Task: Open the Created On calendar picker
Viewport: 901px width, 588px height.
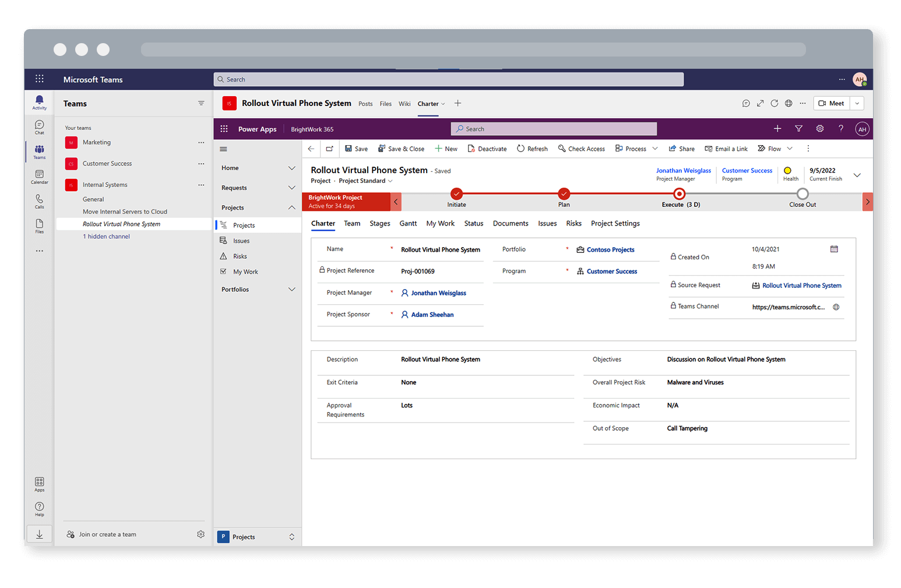Action: [834, 249]
